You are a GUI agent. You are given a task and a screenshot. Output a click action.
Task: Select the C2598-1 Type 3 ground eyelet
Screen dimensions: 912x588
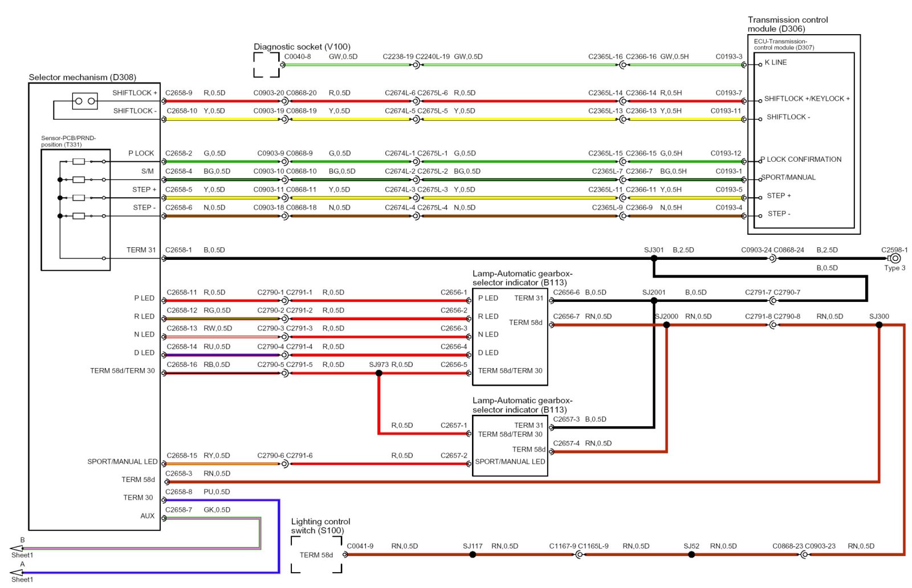pyautogui.click(x=895, y=258)
